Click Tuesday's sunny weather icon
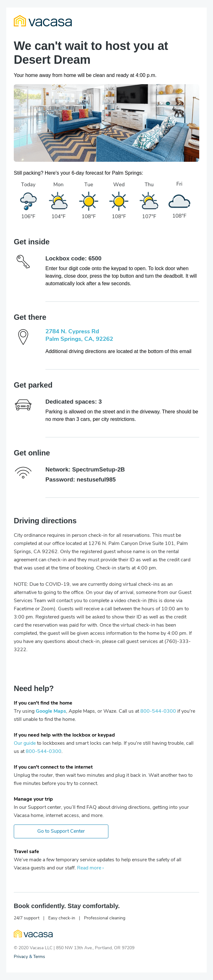This screenshot has width=213, height=980. click(x=88, y=201)
